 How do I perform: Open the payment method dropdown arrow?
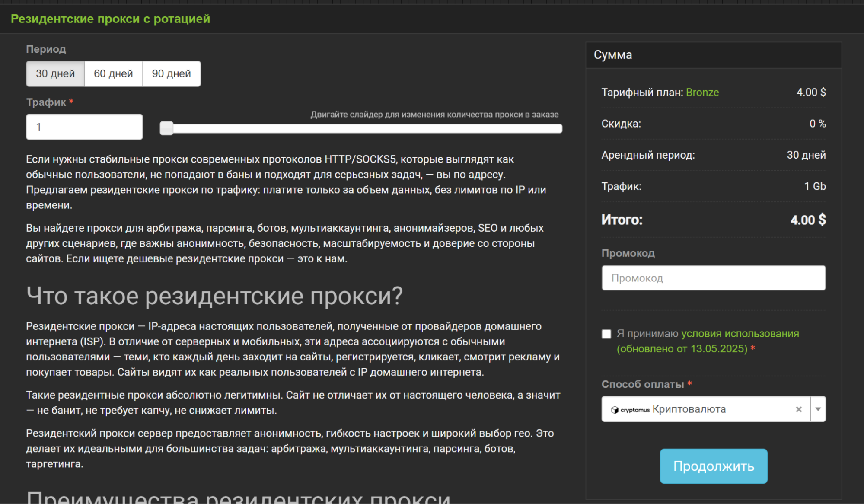coord(817,409)
